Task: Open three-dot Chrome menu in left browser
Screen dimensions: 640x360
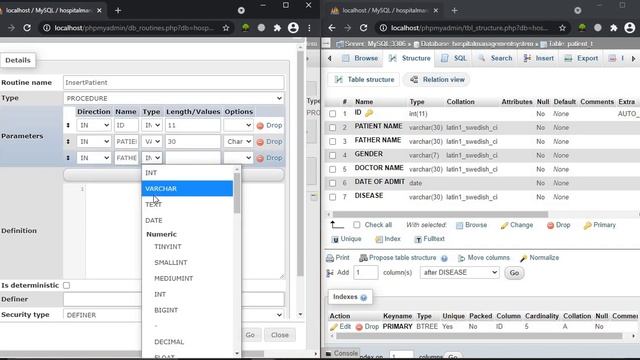Action: click(309, 28)
